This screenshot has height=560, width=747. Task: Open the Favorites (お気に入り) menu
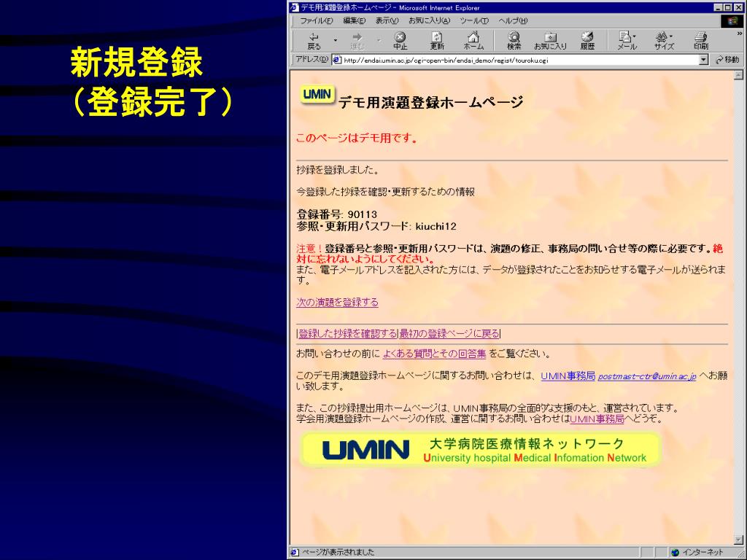[x=429, y=21]
